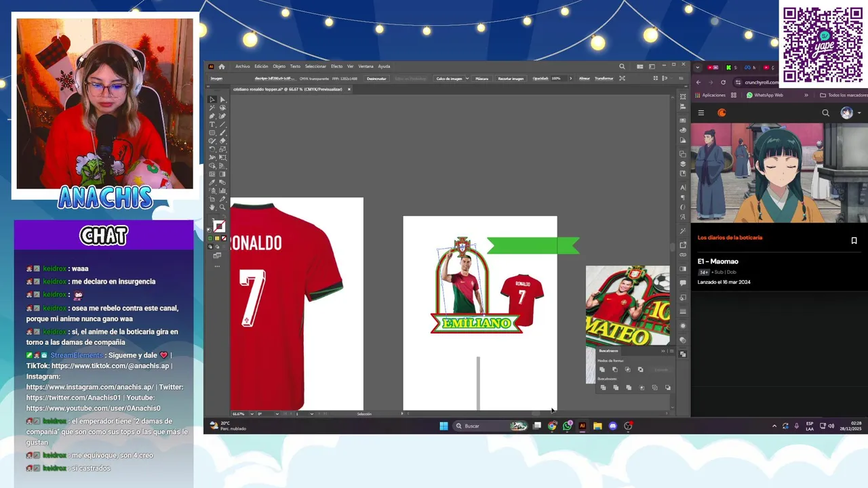This screenshot has height=488, width=868.
Task: Show hidden system tray icons chevron
Action: [774, 426]
